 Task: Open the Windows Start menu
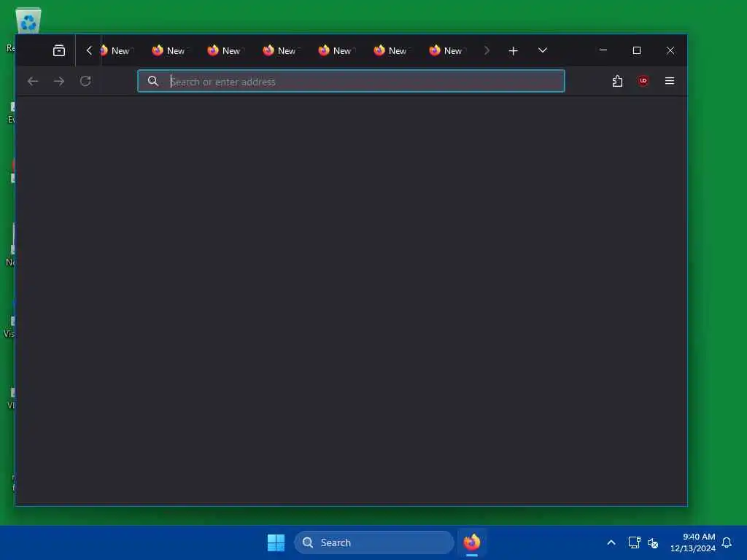click(x=276, y=542)
